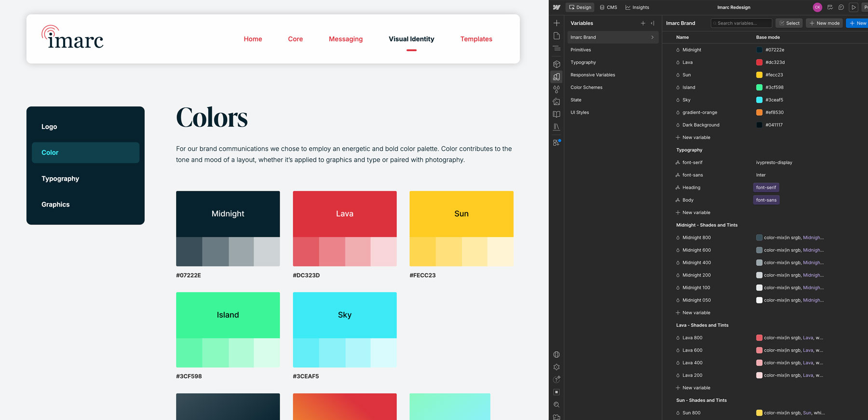The height and width of the screenshot is (420, 868).
Task: Add New variable under Midnight 050
Action: click(x=693, y=313)
